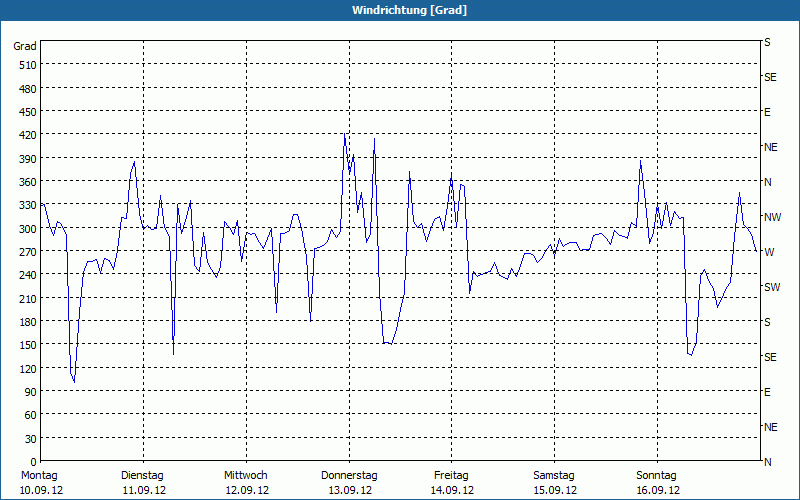Screen dimensions: 800x500
Task: Click the 'N' compass label on the 360 gridline
Action: point(767,182)
